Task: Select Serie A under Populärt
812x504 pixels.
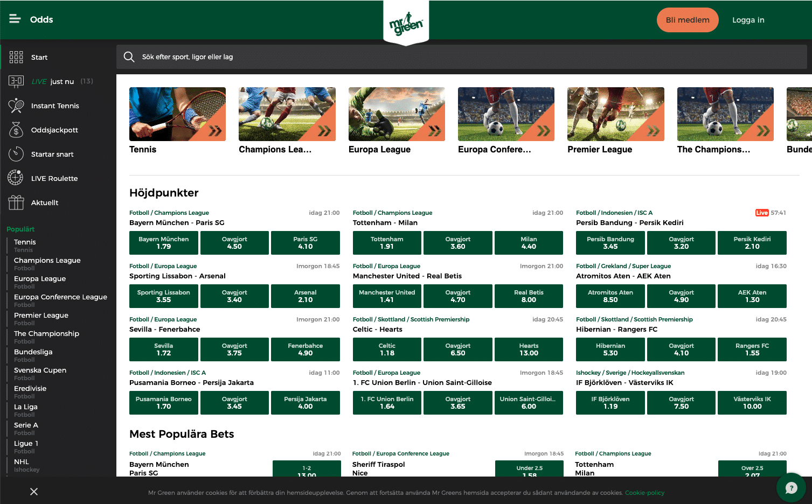Action: [x=26, y=425]
